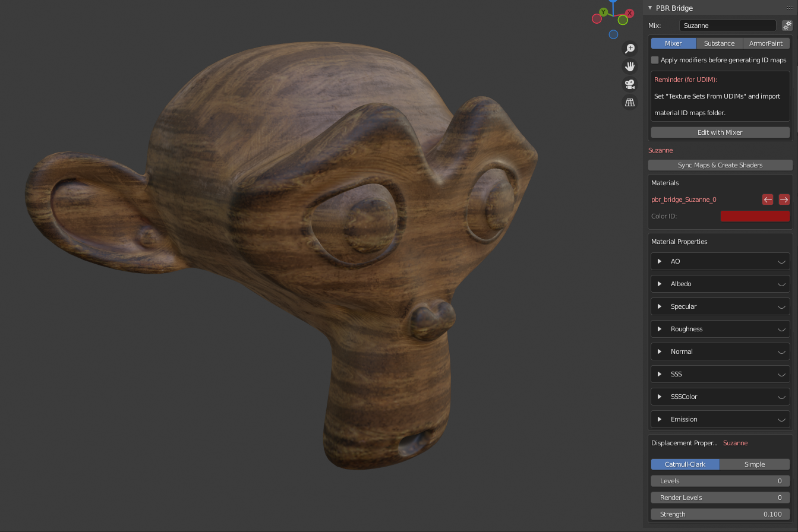Open the Emission row dropdown chevron

tap(781, 420)
